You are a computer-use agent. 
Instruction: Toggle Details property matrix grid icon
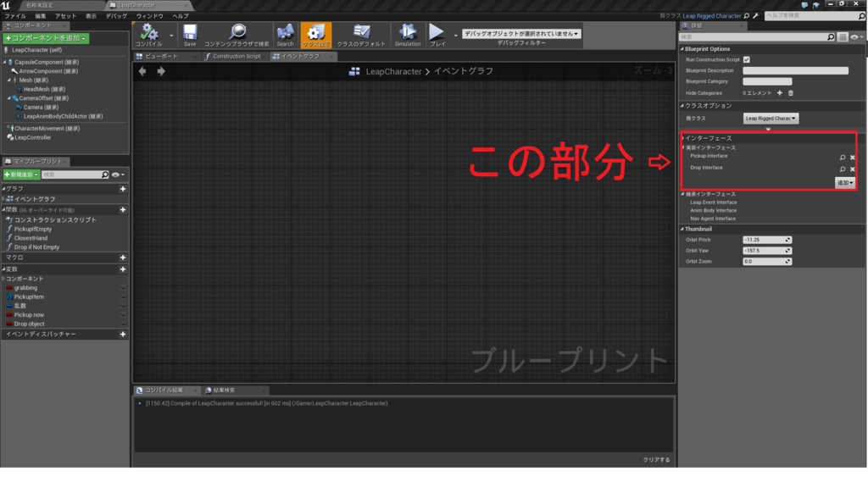pos(843,37)
